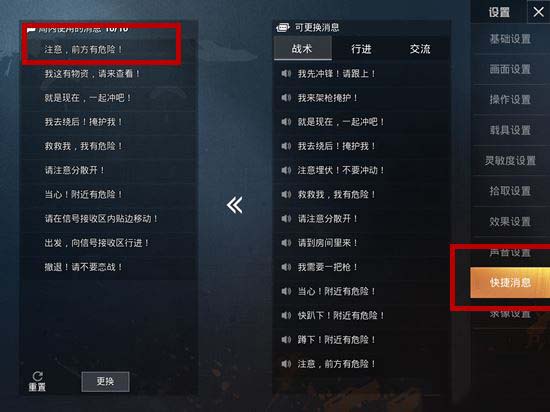Viewport: 550px width, 412px height.
Task: Switch to the 行进 tab
Action: point(361,49)
